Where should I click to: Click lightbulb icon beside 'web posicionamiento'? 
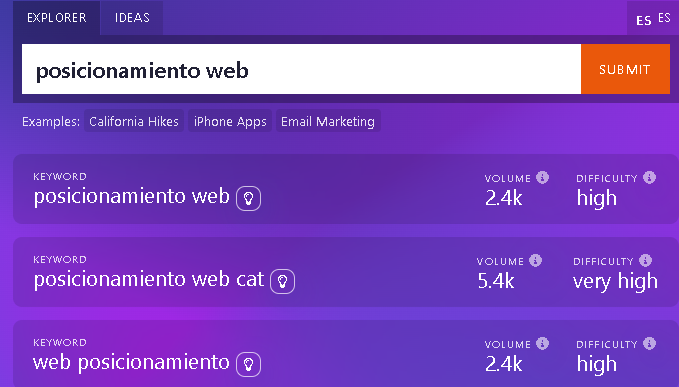248,364
